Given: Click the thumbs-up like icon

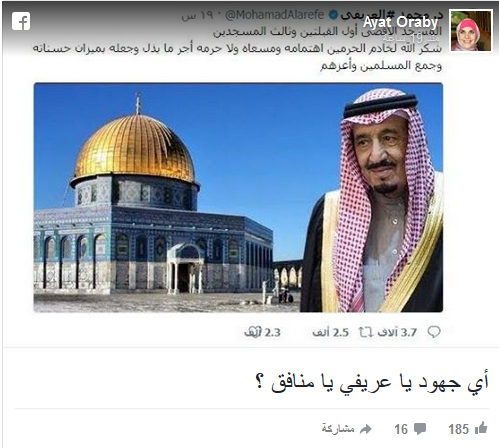Looking at the screenshot, I should [481, 428].
